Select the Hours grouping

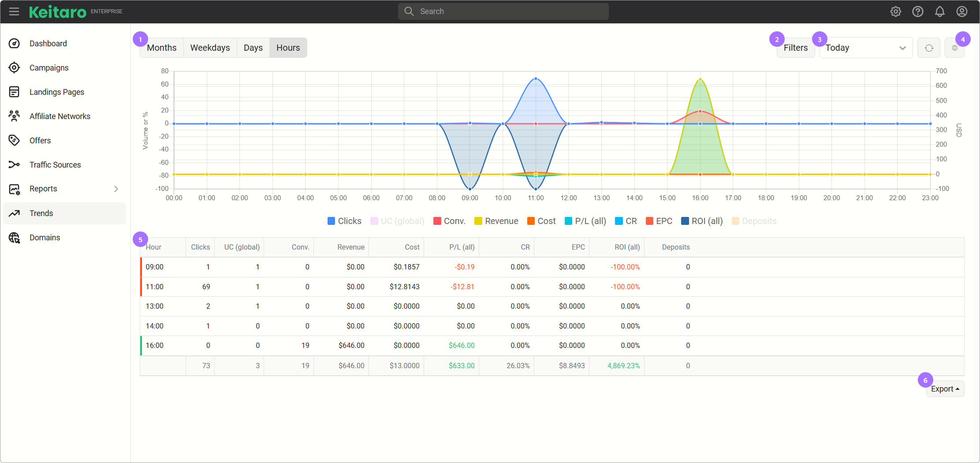coord(288,48)
